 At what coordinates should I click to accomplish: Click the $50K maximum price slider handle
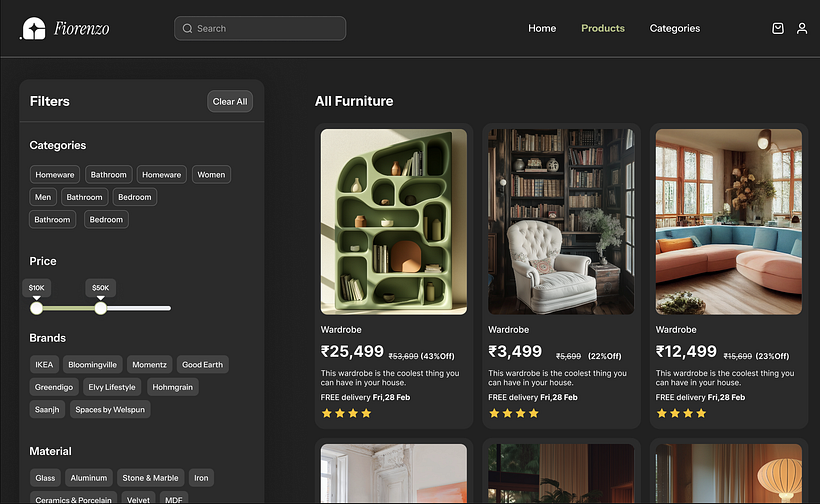pyautogui.click(x=100, y=308)
